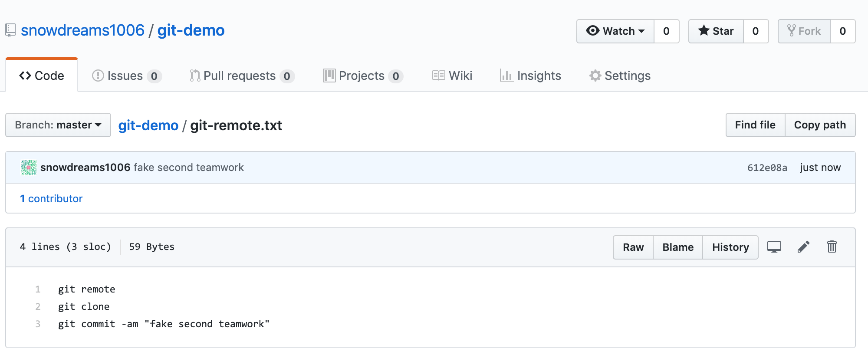
Task: Go to the Projects tab
Action: point(363,76)
